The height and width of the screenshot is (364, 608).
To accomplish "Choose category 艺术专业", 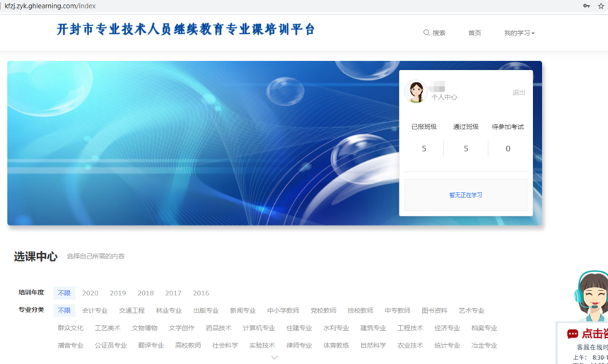I will (472, 310).
